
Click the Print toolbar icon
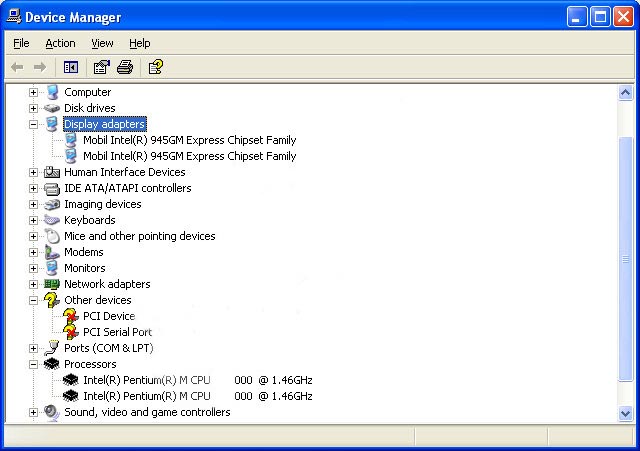click(x=125, y=67)
